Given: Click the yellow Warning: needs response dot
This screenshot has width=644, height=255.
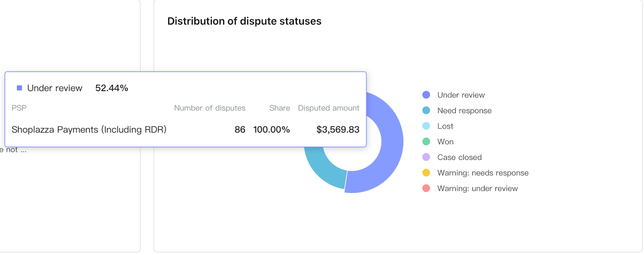Looking at the screenshot, I should [426, 173].
